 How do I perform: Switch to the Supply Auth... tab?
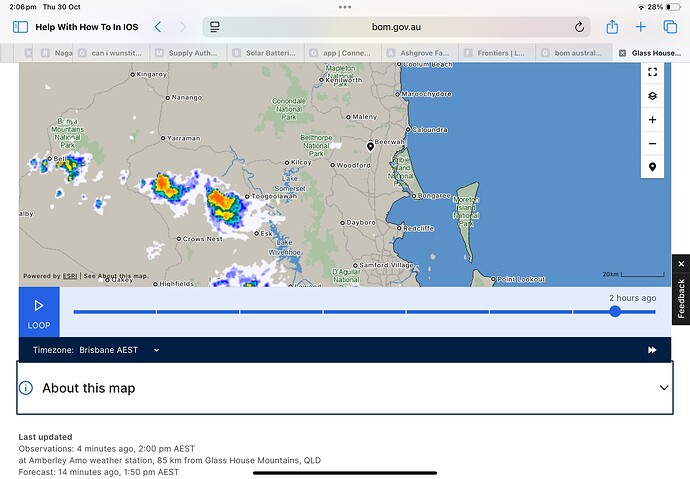[188, 53]
